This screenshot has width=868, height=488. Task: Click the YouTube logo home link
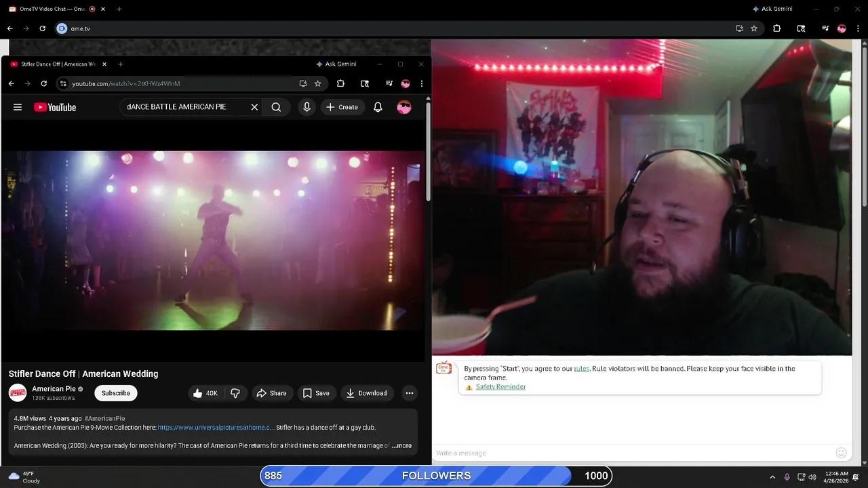click(x=55, y=107)
